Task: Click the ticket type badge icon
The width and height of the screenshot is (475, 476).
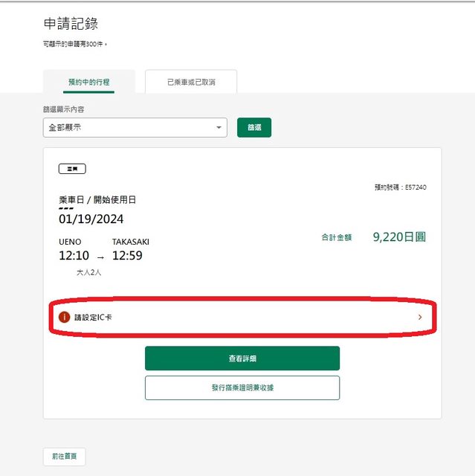Action: pos(72,169)
